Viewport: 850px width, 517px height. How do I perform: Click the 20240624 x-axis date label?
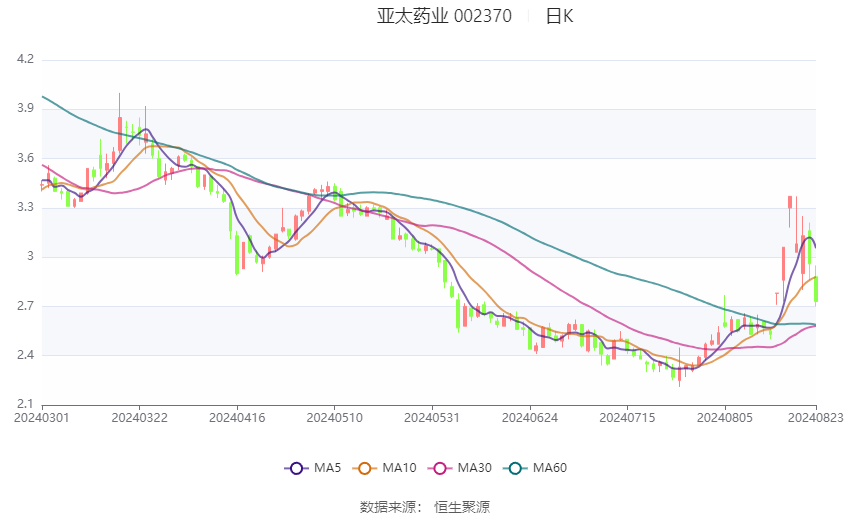pyautogui.click(x=530, y=415)
